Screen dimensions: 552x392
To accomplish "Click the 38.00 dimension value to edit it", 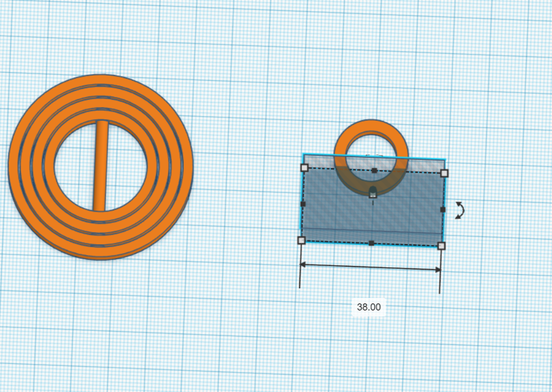I will 370,306.
